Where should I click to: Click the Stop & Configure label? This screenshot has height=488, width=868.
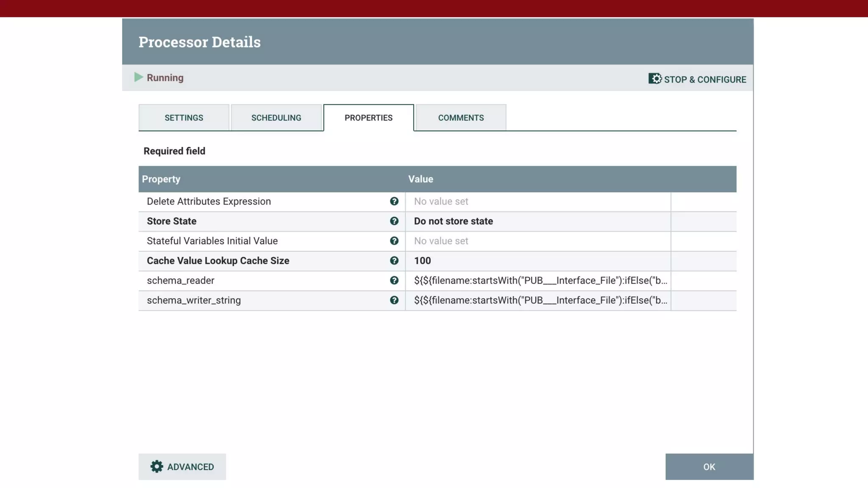(x=705, y=80)
